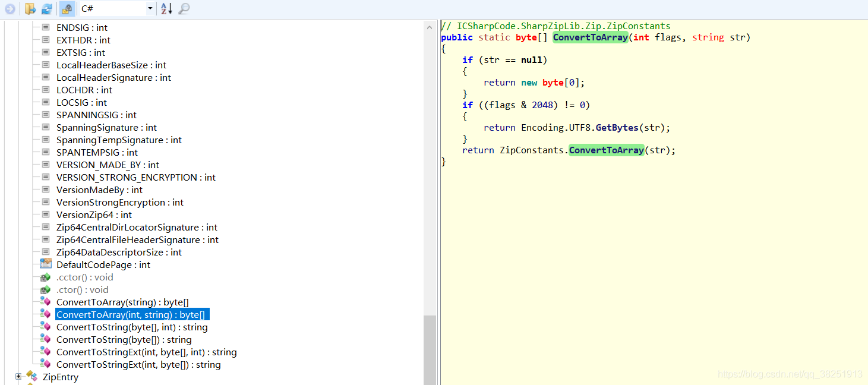Image resolution: width=868 pixels, height=385 pixels.
Task: Select ConvertToArray(string) : byte[] method
Action: click(122, 302)
